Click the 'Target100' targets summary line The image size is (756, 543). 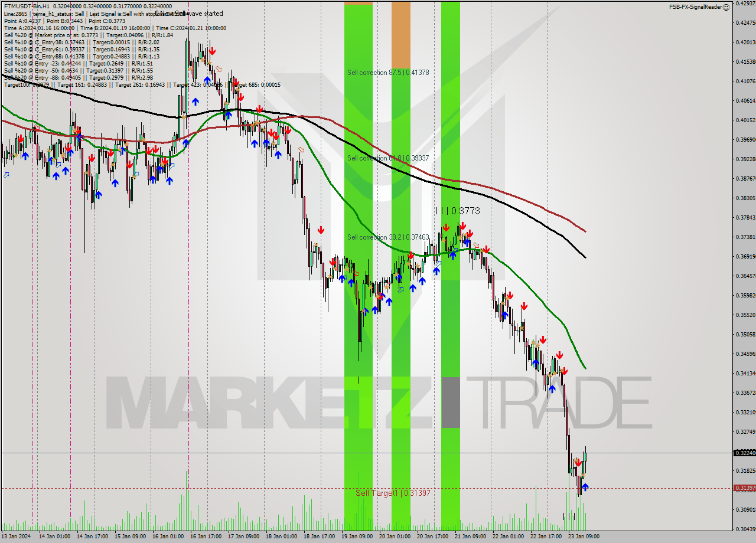pos(142,84)
